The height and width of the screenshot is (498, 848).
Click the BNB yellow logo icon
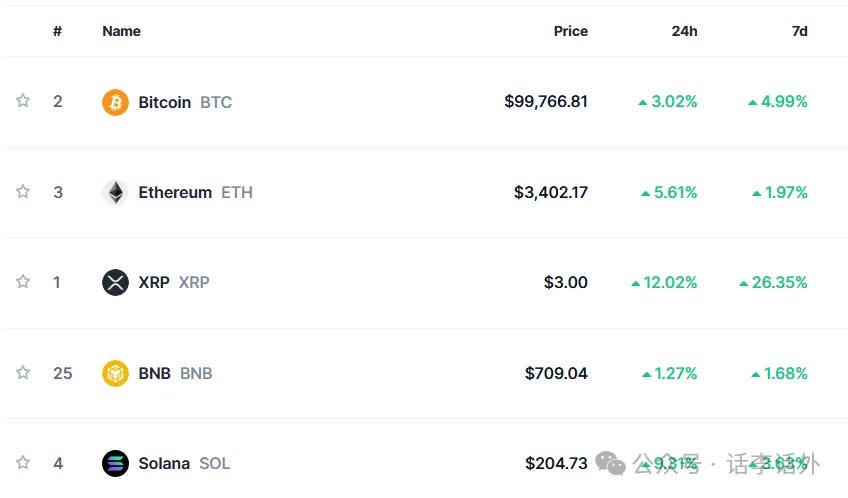(x=115, y=373)
